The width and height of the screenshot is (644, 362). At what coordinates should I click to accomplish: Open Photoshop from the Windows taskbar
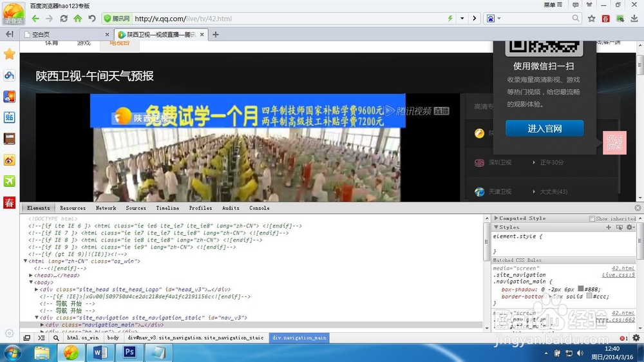point(129,352)
